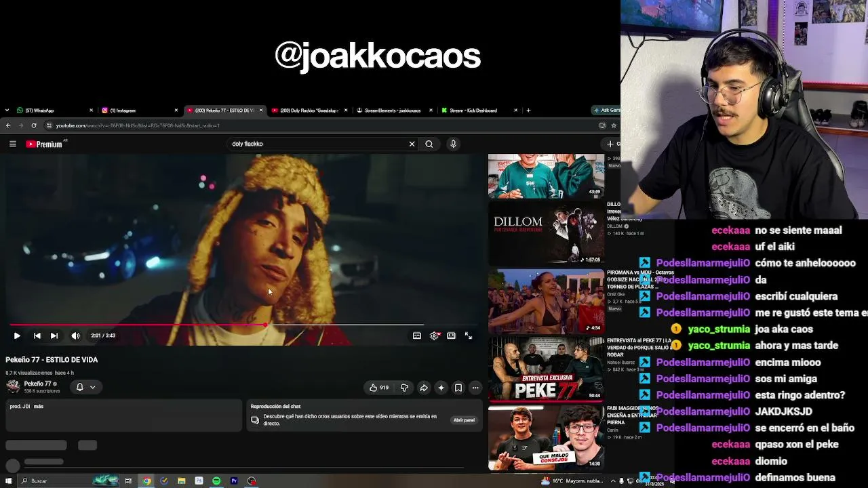Like the video with 919 likes
This screenshot has height=488, width=868.
(x=379, y=388)
